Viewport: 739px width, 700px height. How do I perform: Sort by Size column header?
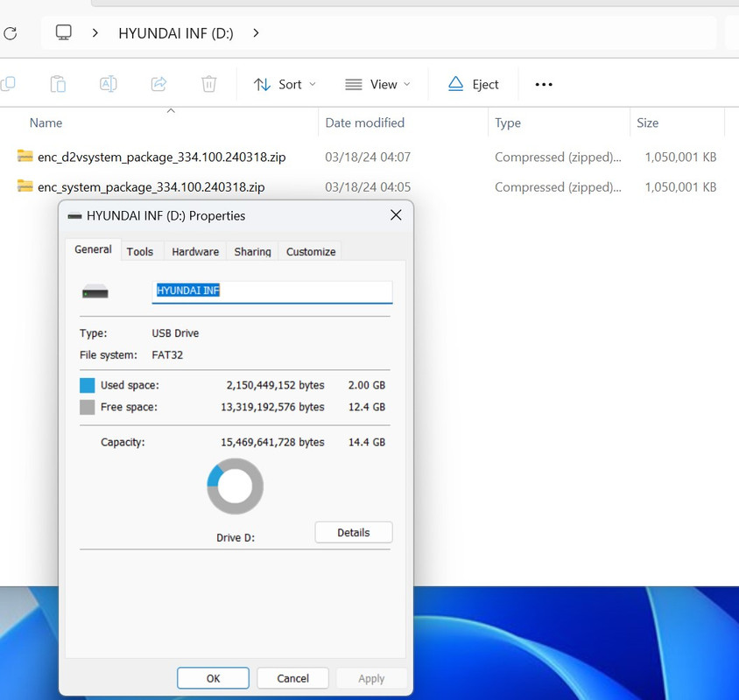click(648, 123)
